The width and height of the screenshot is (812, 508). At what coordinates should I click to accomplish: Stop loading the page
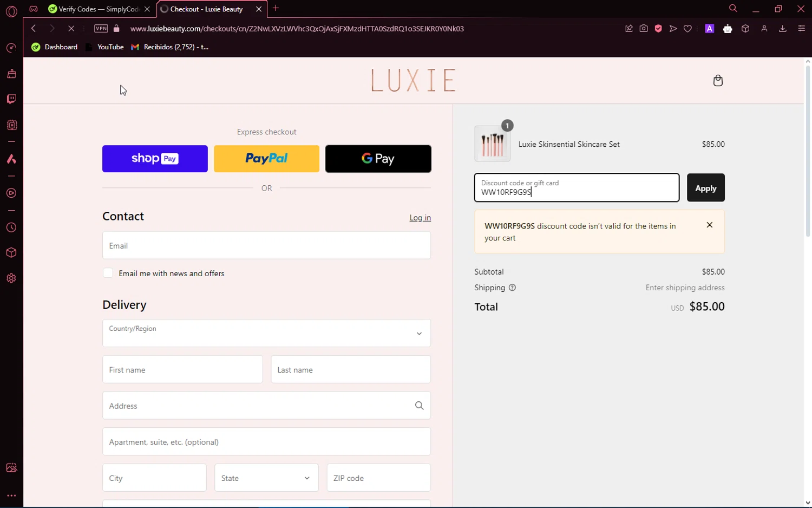coord(71,29)
